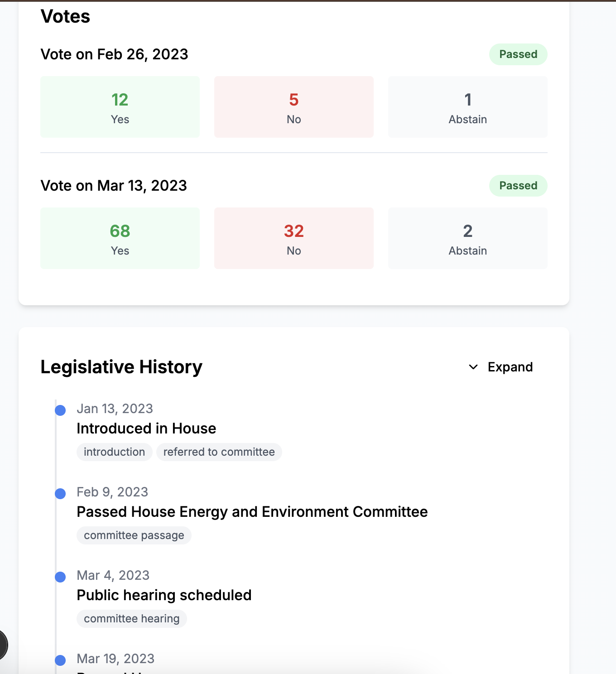Click Passed badge for Mar 13 vote

[x=518, y=186]
